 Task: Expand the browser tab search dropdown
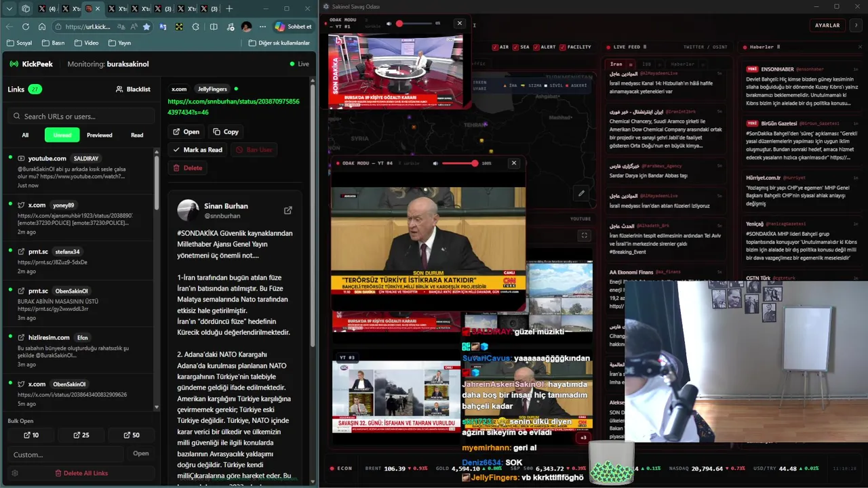coord(9,9)
